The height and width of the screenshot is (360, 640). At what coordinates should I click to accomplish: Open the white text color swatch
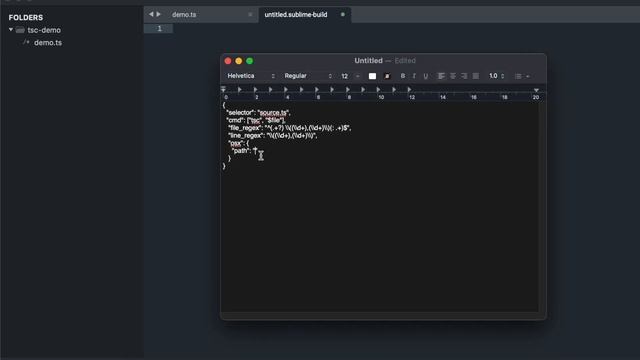pyautogui.click(x=372, y=76)
